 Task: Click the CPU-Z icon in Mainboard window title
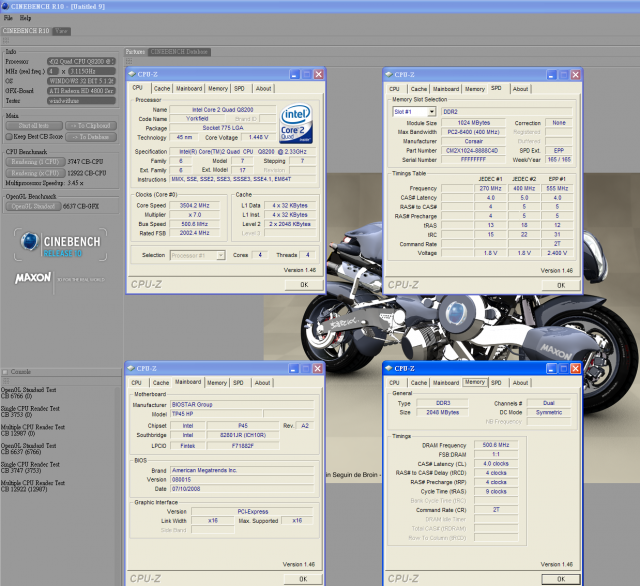click(x=131, y=368)
